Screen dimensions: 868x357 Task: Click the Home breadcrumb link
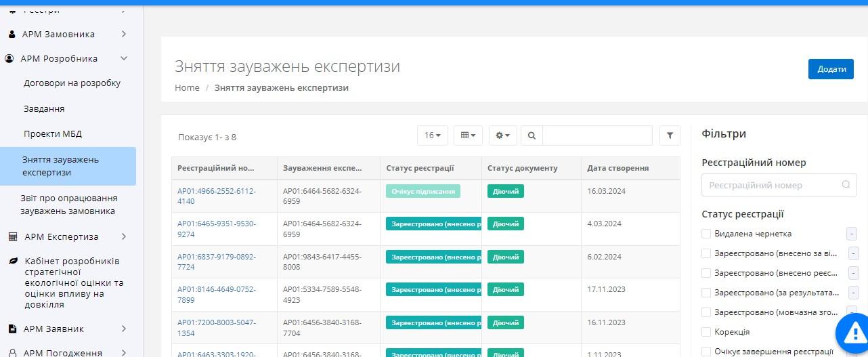tap(187, 88)
